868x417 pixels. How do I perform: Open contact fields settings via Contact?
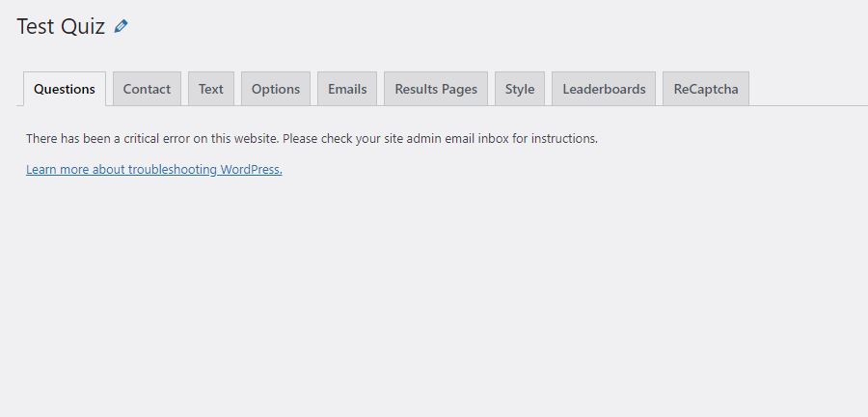[x=147, y=89]
